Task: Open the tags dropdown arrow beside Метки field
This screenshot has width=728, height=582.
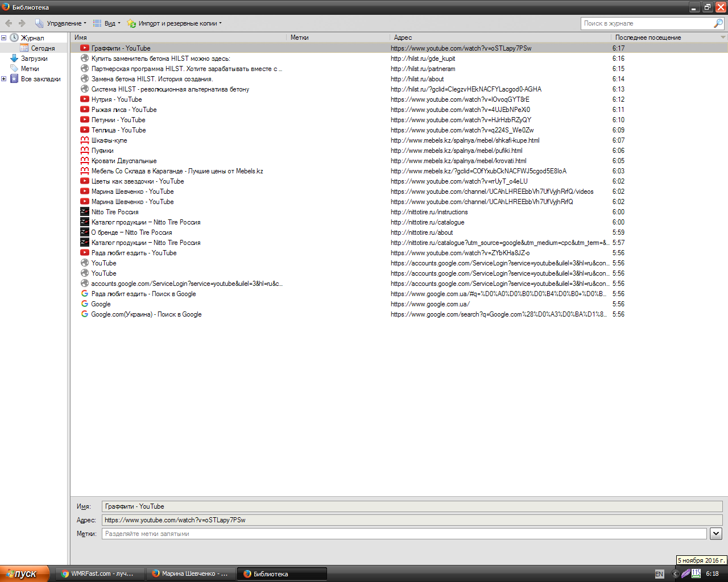Action: tap(716, 534)
